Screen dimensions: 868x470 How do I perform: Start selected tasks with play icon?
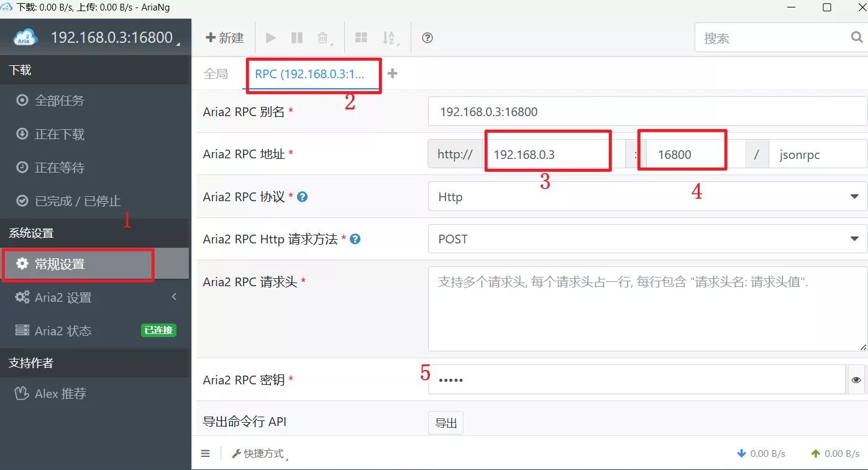click(271, 38)
